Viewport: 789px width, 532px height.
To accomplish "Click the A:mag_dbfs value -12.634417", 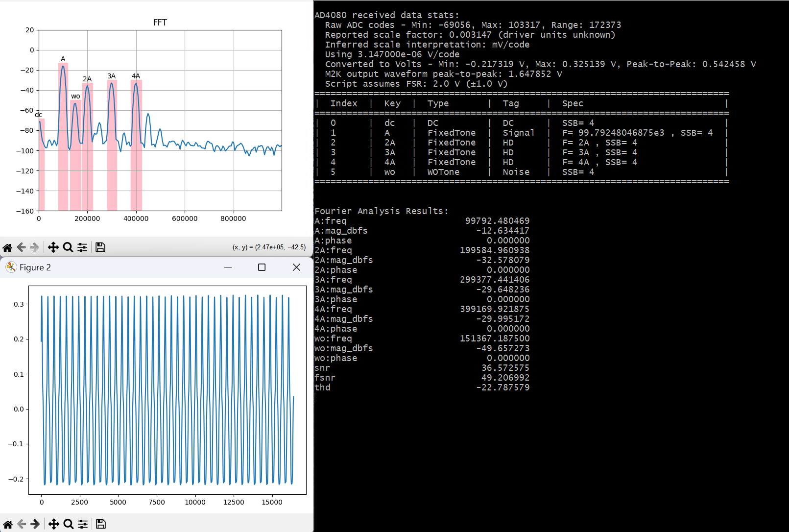I will click(502, 231).
